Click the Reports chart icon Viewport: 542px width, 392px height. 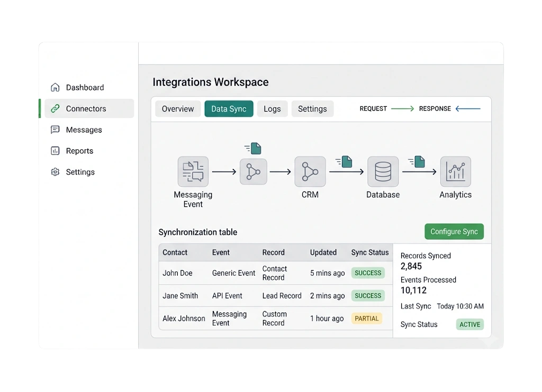coord(55,151)
